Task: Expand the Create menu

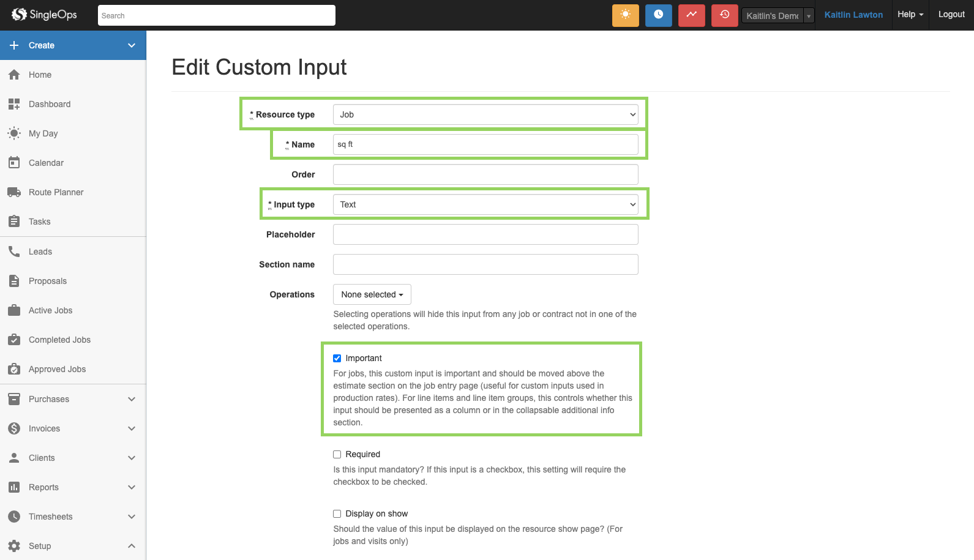Action: [x=73, y=45]
